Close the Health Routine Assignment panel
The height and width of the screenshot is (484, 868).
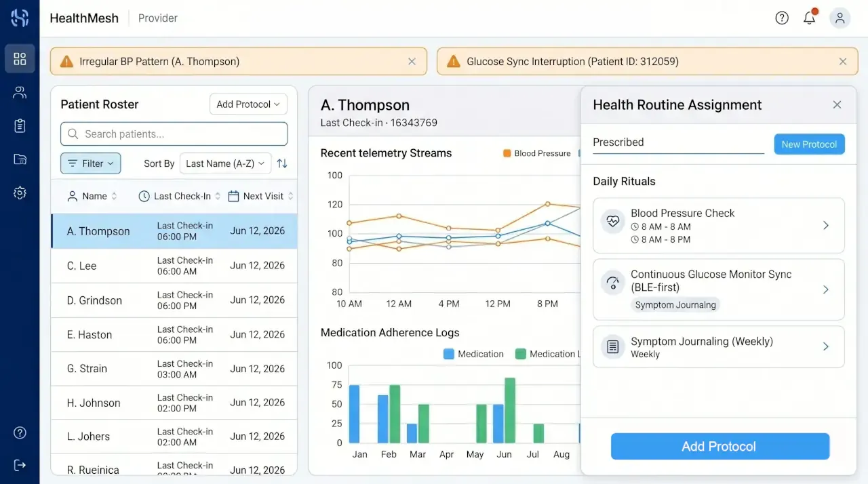click(x=837, y=105)
